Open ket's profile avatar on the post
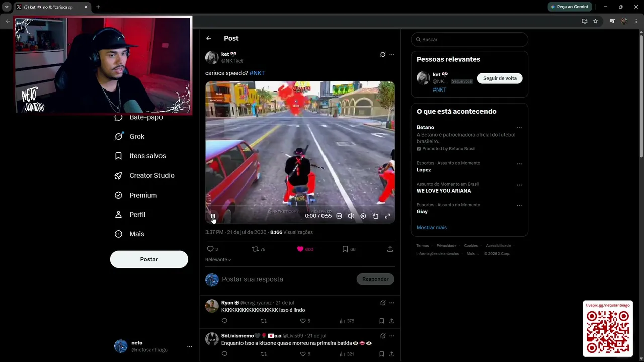The height and width of the screenshot is (362, 644). 212,57
